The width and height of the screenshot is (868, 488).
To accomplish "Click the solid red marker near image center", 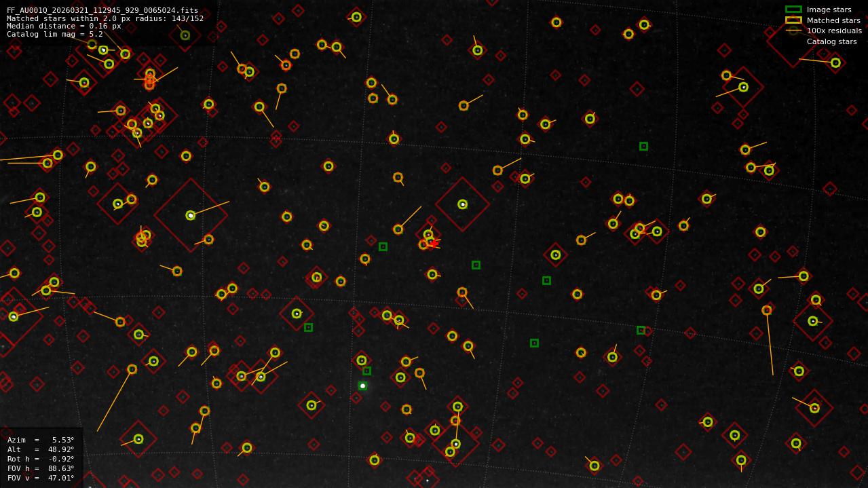I will click(433, 242).
